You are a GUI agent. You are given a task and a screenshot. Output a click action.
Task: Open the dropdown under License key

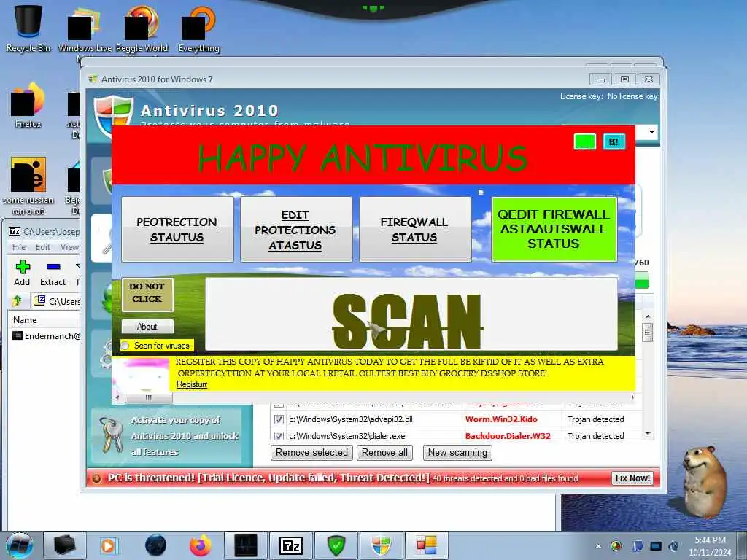[651, 132]
